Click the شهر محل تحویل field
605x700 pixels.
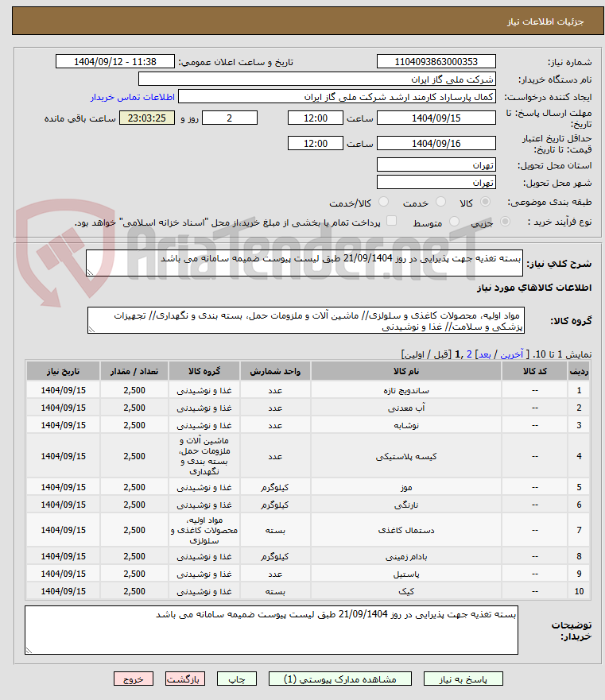[x=436, y=182]
